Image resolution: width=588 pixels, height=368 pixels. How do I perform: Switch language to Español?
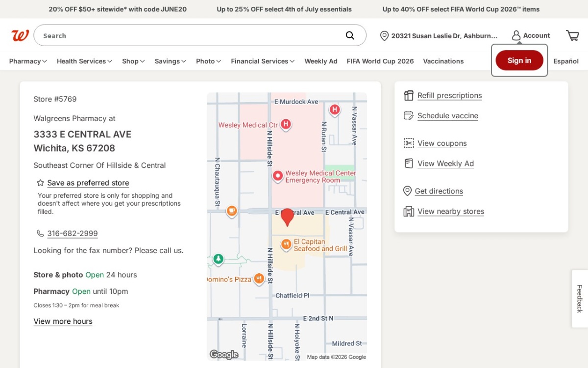click(x=566, y=61)
